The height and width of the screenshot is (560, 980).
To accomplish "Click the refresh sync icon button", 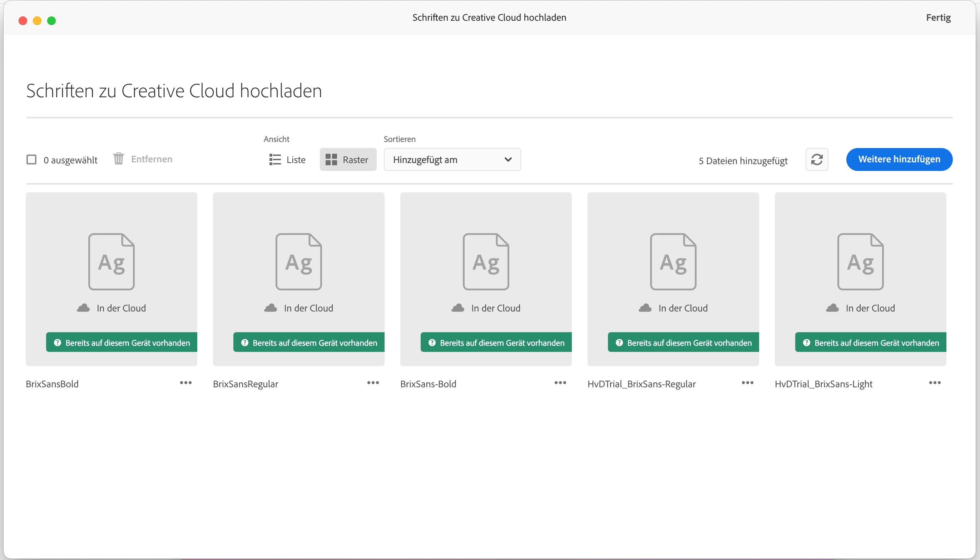I will tap(816, 159).
